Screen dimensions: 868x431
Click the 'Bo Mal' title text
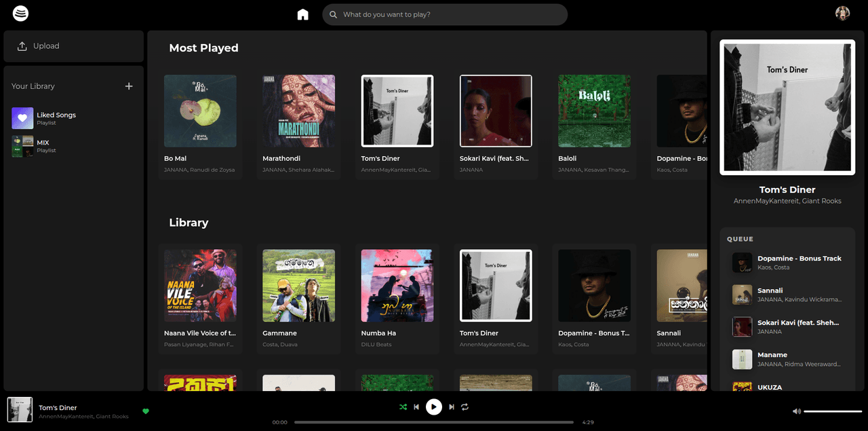[175, 159]
